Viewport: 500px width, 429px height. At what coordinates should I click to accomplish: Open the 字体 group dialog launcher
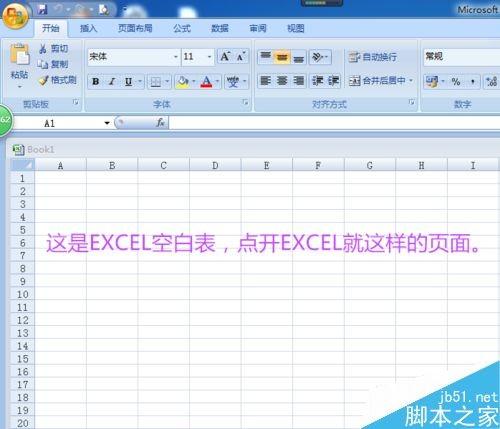245,102
